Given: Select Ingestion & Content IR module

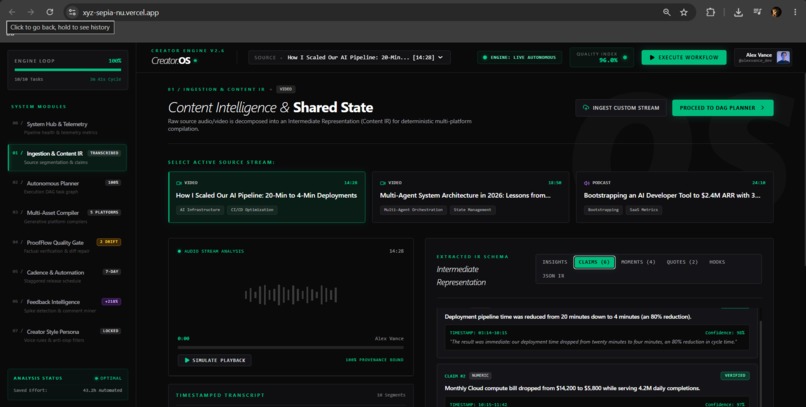Looking at the screenshot, I should click(67, 157).
